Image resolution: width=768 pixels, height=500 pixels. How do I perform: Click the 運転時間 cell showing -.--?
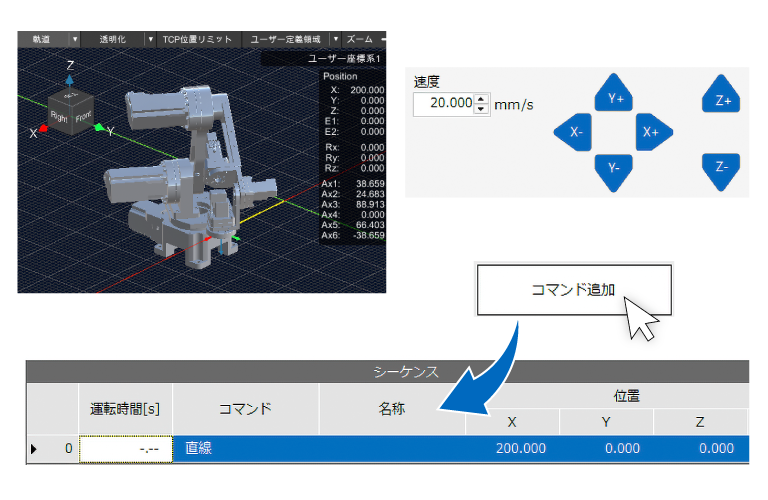[126, 449]
